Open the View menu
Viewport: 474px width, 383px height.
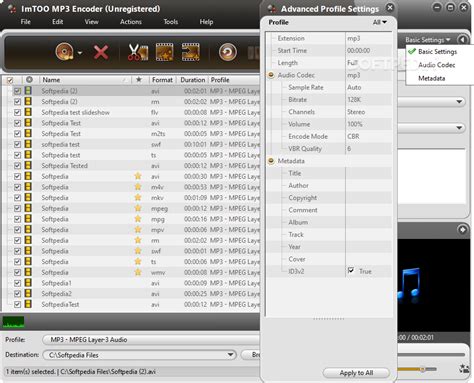pyautogui.click(x=91, y=22)
